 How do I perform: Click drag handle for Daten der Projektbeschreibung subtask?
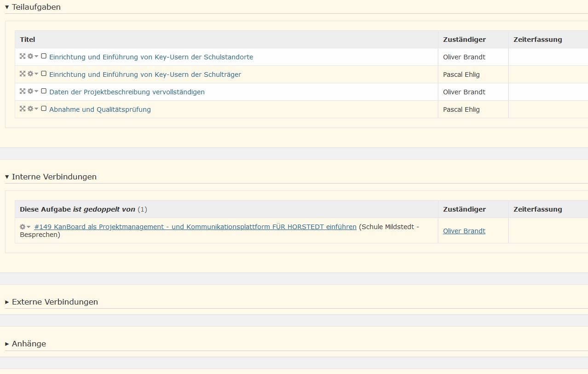pyautogui.click(x=23, y=91)
